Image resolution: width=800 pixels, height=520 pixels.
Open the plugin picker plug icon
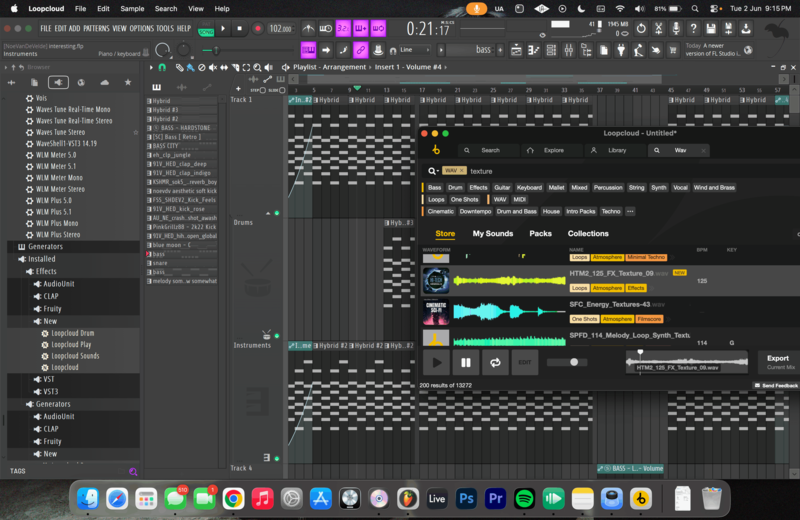click(x=621, y=50)
